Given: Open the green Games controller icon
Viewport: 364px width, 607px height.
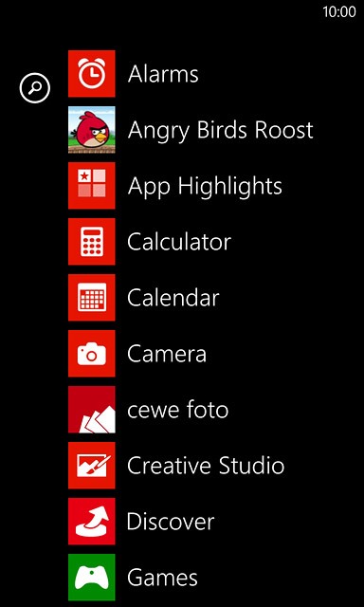Looking at the screenshot, I should click(x=92, y=578).
